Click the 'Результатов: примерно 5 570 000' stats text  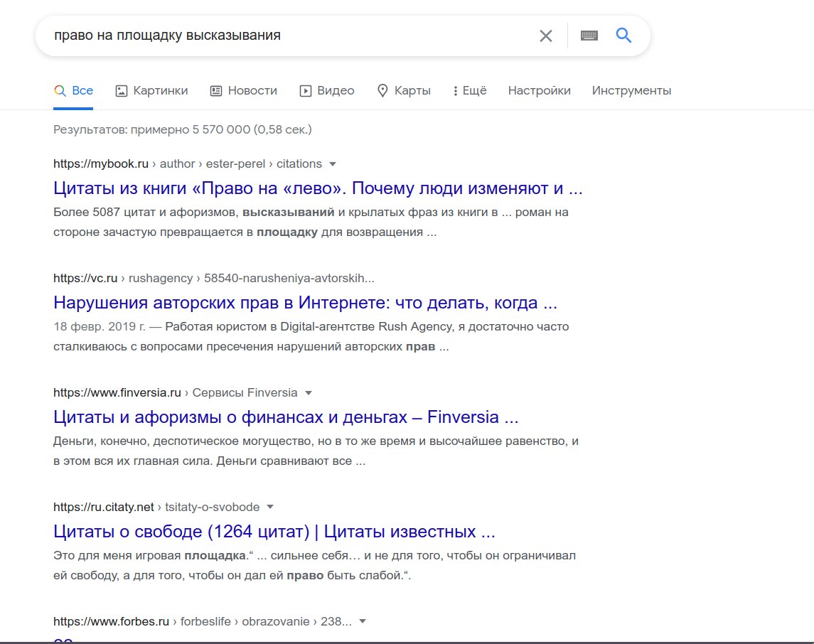[x=182, y=130]
